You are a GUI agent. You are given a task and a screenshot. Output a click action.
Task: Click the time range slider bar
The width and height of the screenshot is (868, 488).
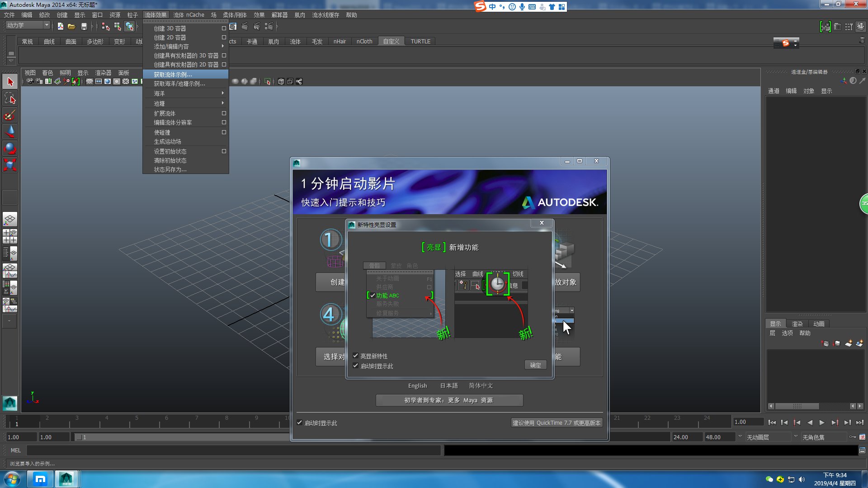pyautogui.click(x=181, y=437)
